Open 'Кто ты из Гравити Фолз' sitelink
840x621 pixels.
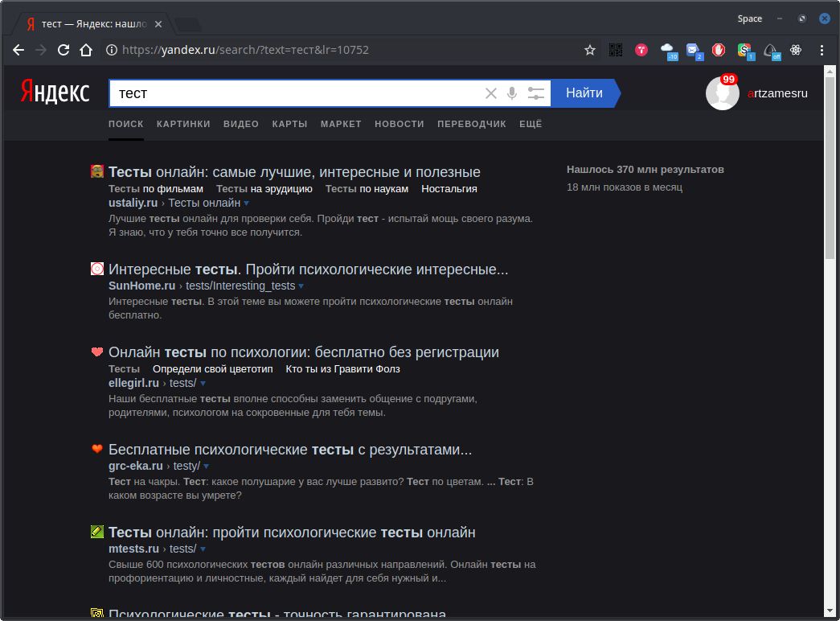(343, 369)
